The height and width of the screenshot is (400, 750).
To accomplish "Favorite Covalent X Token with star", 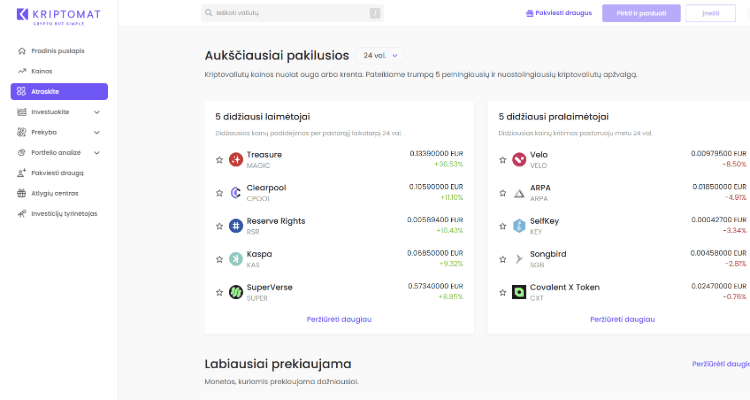I will pos(503,292).
